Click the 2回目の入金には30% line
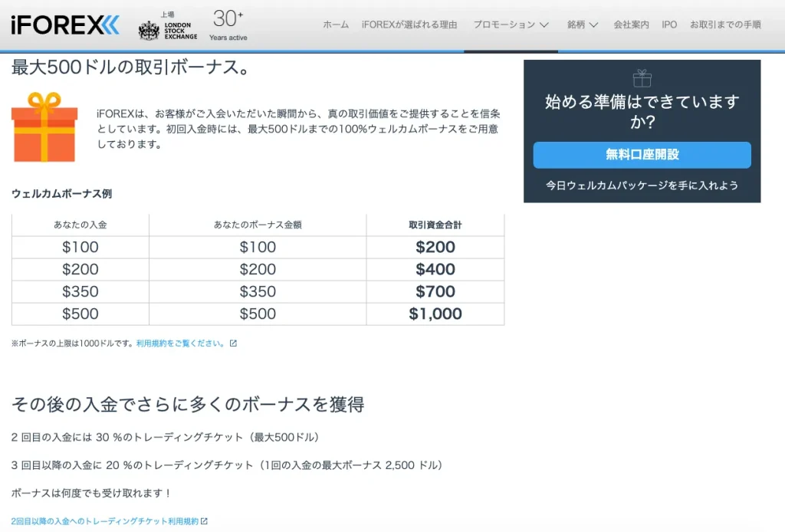785x532 pixels. pyautogui.click(x=166, y=438)
